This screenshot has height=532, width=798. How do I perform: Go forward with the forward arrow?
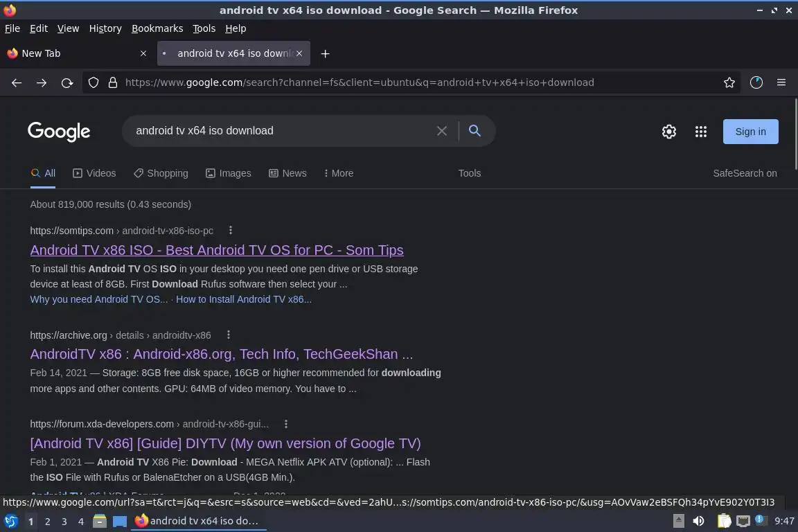click(x=42, y=82)
